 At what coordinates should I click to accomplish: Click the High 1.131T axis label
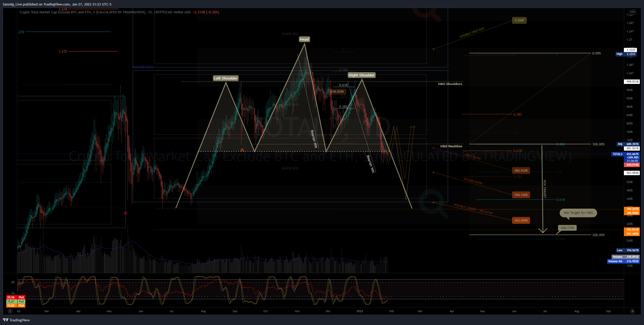pos(626,54)
